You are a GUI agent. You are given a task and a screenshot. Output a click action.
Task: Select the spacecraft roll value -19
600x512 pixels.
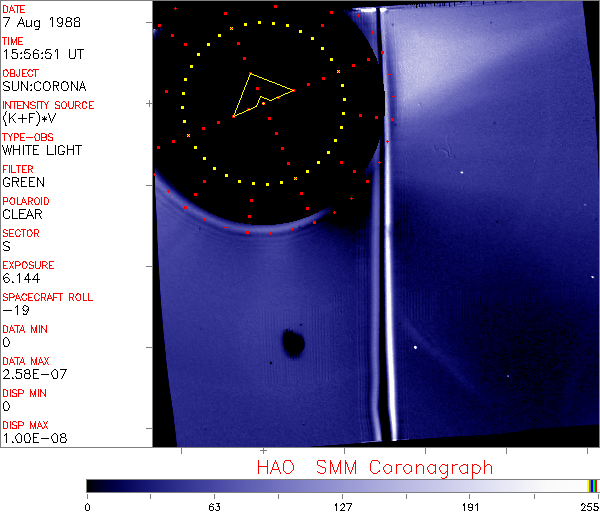click(x=13, y=310)
